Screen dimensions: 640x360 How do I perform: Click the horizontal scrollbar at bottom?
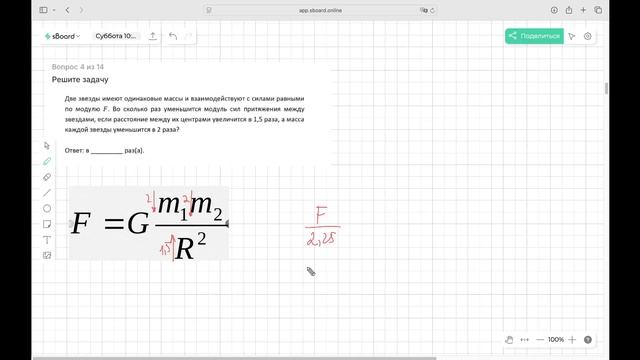(x=234, y=358)
